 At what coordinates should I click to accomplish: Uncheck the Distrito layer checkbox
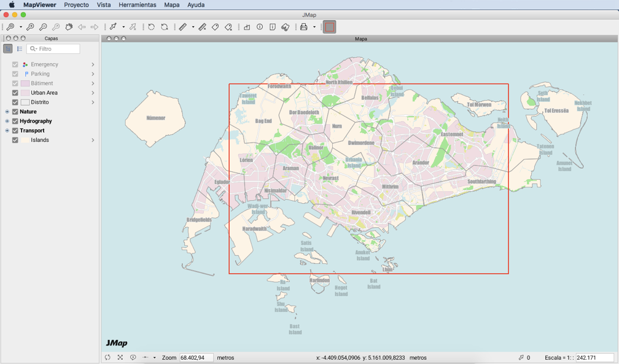tap(14, 102)
